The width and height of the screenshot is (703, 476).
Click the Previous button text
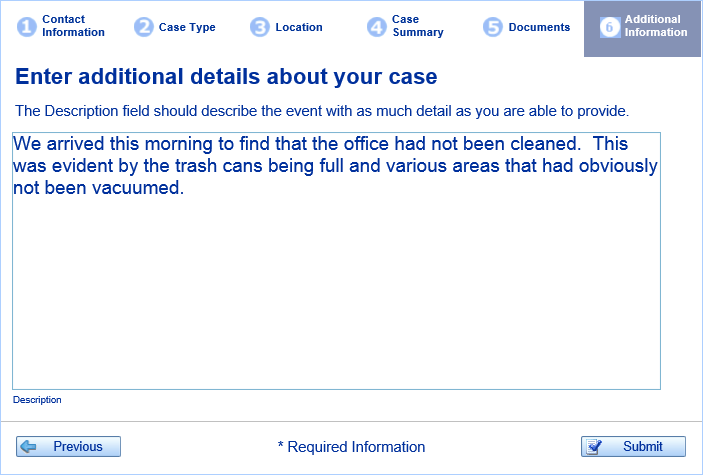point(78,446)
